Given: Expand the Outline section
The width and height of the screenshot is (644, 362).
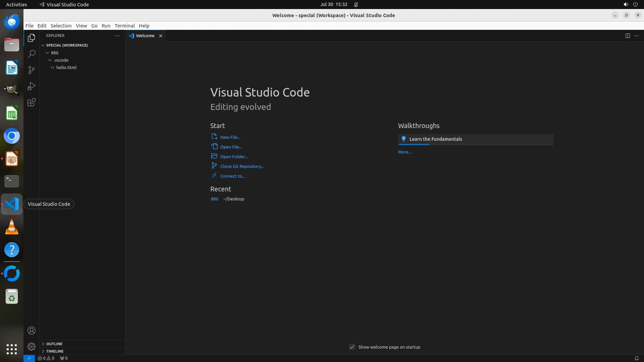Looking at the screenshot, I should pos(54,344).
